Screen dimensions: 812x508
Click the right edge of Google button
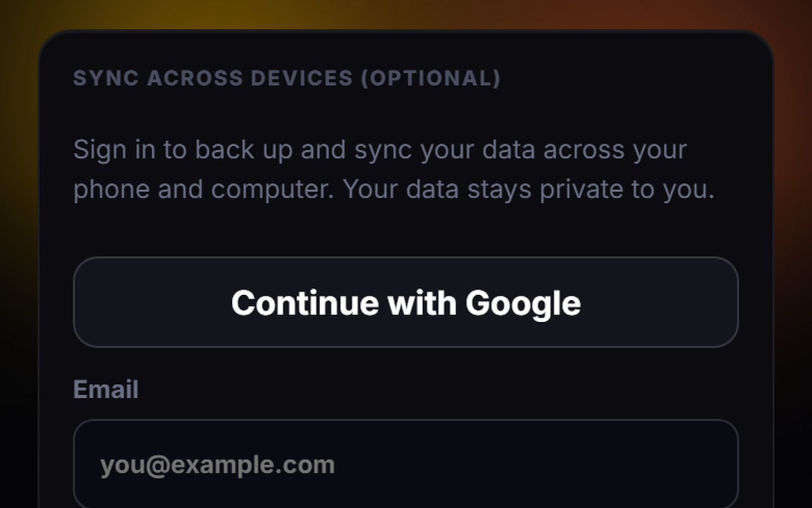pyautogui.click(x=722, y=303)
